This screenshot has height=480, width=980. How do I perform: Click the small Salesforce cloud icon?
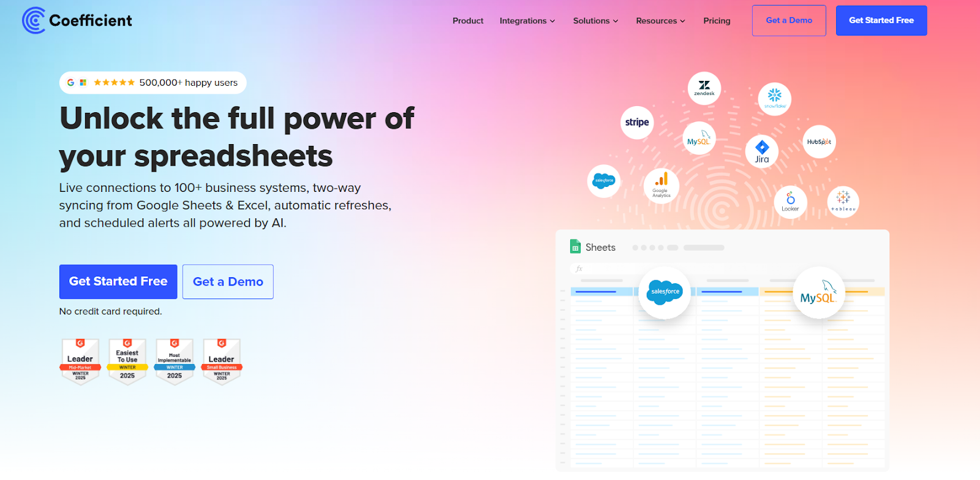[x=604, y=181]
